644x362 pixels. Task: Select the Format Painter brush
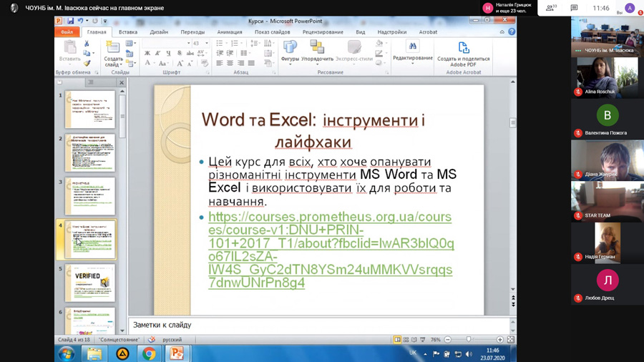tap(87, 63)
